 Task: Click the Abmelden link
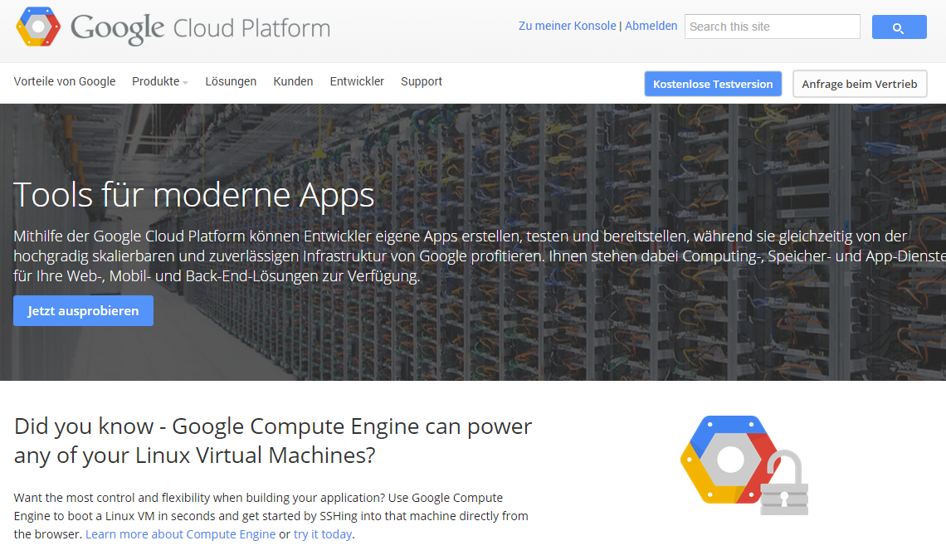pos(651,26)
